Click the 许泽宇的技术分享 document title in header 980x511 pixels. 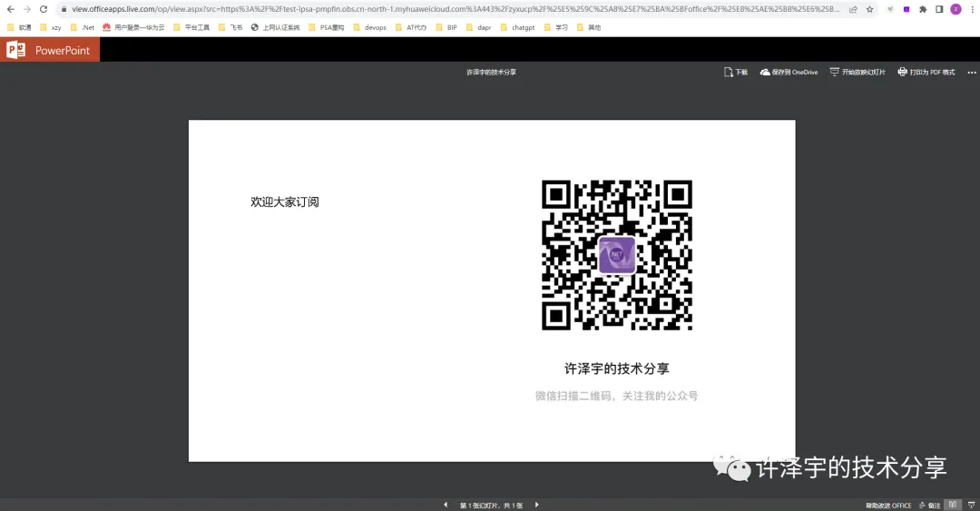pos(491,73)
